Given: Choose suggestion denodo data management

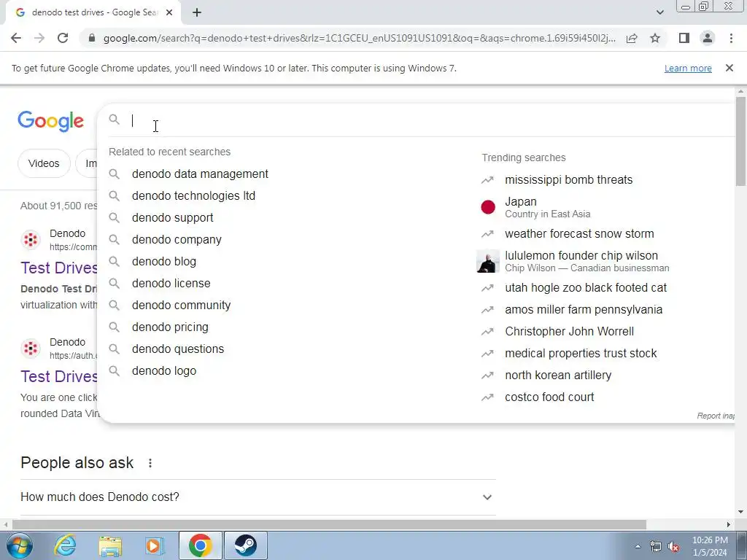Looking at the screenshot, I should [x=200, y=174].
